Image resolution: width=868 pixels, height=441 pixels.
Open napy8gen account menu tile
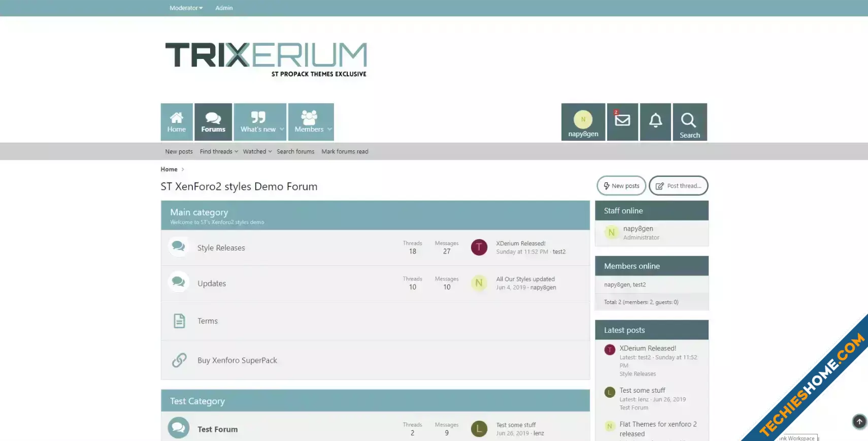(583, 122)
